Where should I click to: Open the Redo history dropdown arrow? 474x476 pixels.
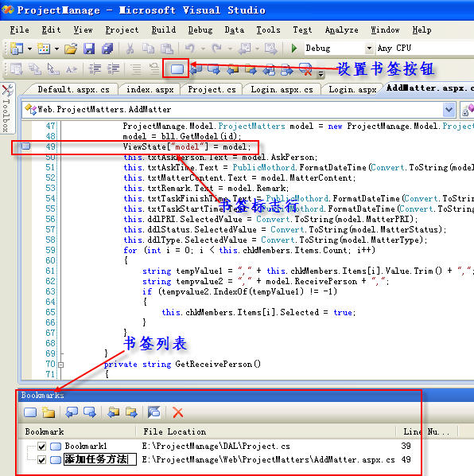[230, 49]
